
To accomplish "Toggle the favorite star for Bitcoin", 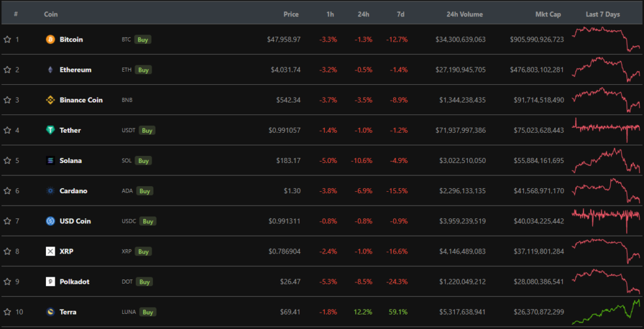I will pos(8,40).
